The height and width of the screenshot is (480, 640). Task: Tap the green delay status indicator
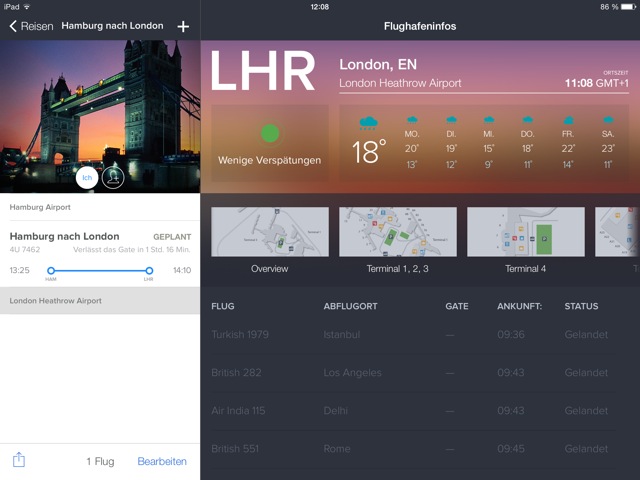pyautogui.click(x=269, y=133)
